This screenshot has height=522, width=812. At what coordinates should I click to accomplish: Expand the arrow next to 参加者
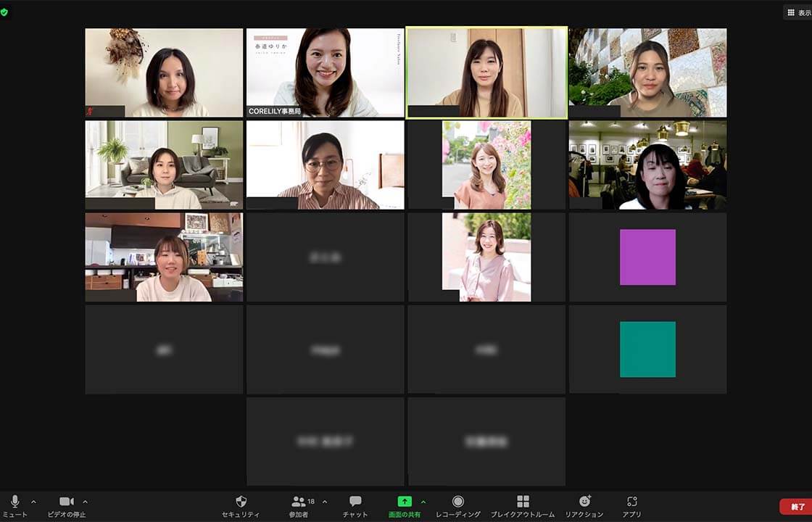click(324, 502)
